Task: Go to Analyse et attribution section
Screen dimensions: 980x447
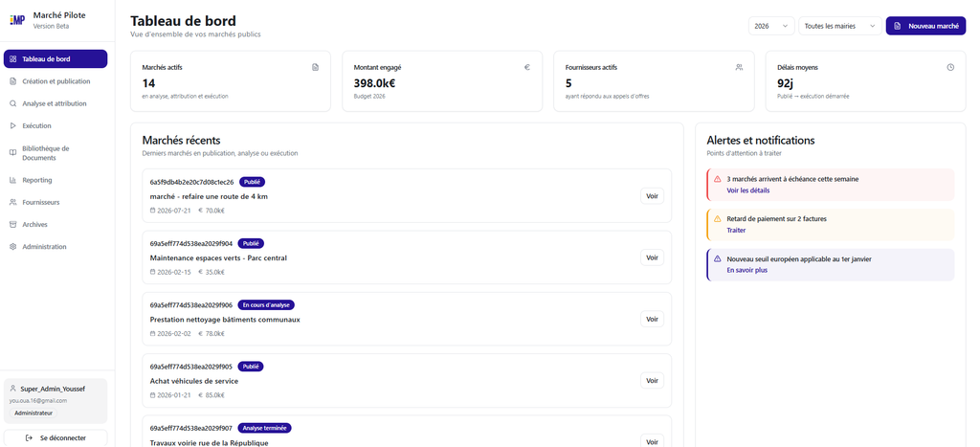Action: 56,103
